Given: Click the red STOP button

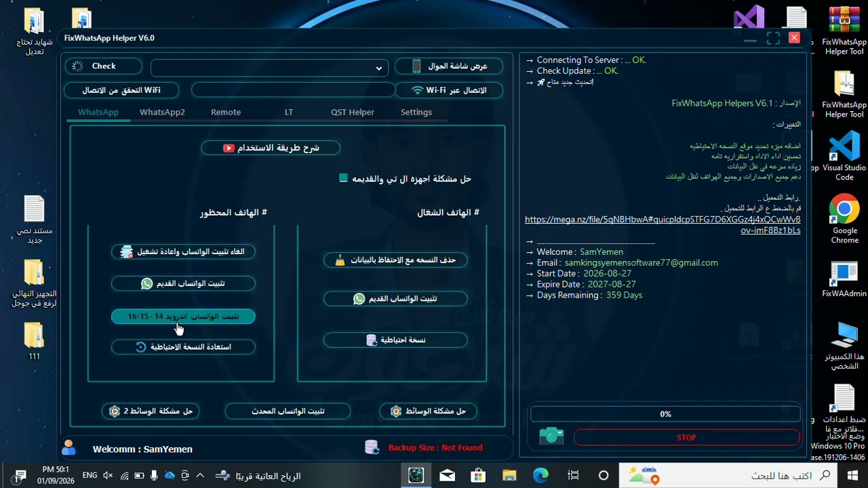Looking at the screenshot, I should click(x=686, y=438).
